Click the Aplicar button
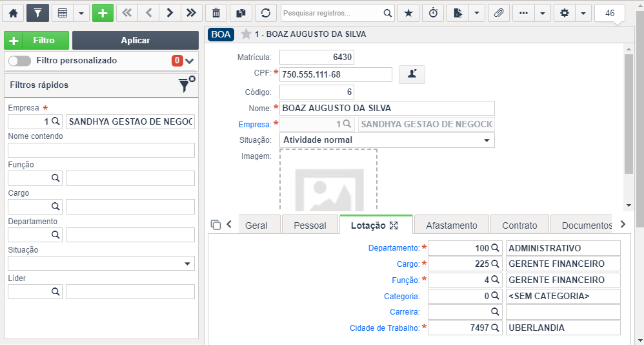644x345 pixels. (x=136, y=40)
